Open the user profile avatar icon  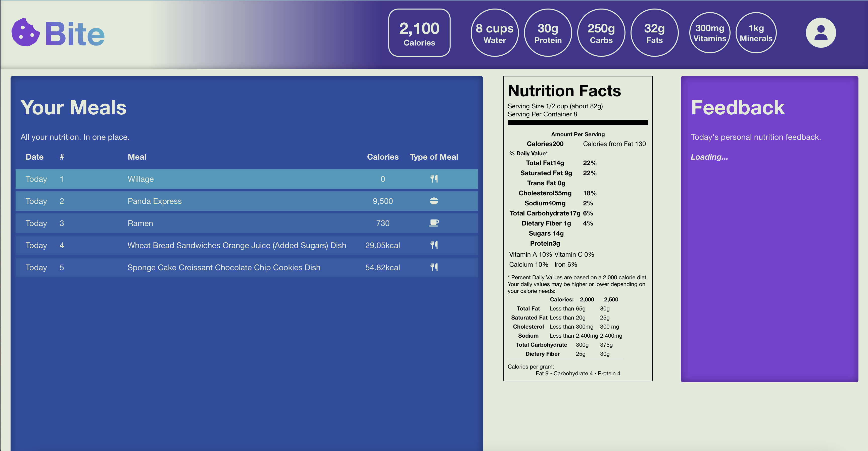[821, 33]
